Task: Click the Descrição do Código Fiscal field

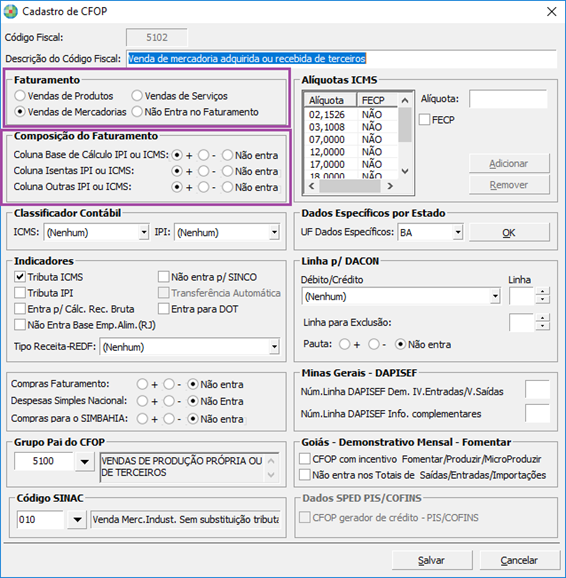Action: tap(341, 59)
